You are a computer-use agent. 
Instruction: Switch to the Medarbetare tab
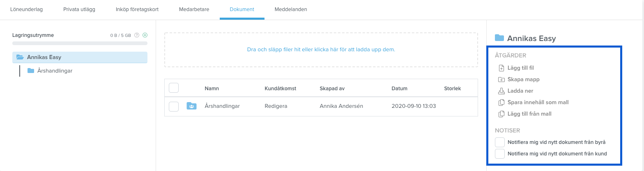194,9
